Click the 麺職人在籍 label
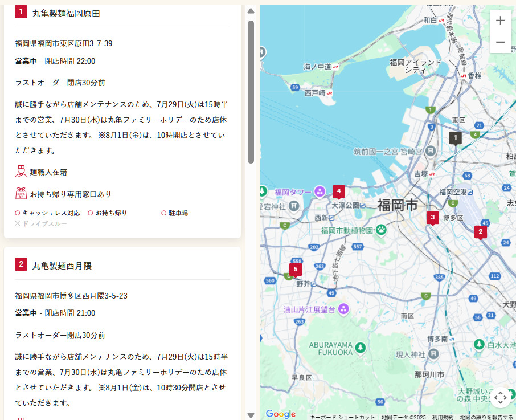Screen dimensions: 516x420 pyautogui.click(x=48, y=172)
